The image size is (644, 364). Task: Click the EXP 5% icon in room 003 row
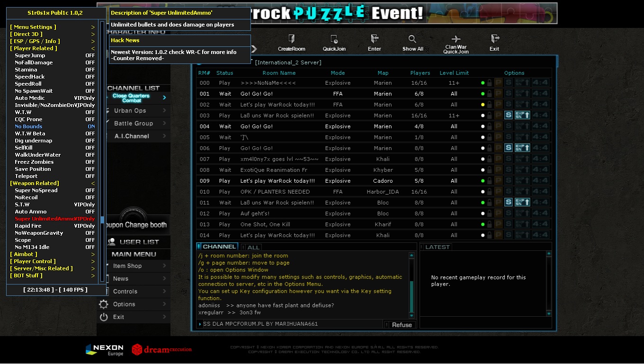tap(522, 115)
